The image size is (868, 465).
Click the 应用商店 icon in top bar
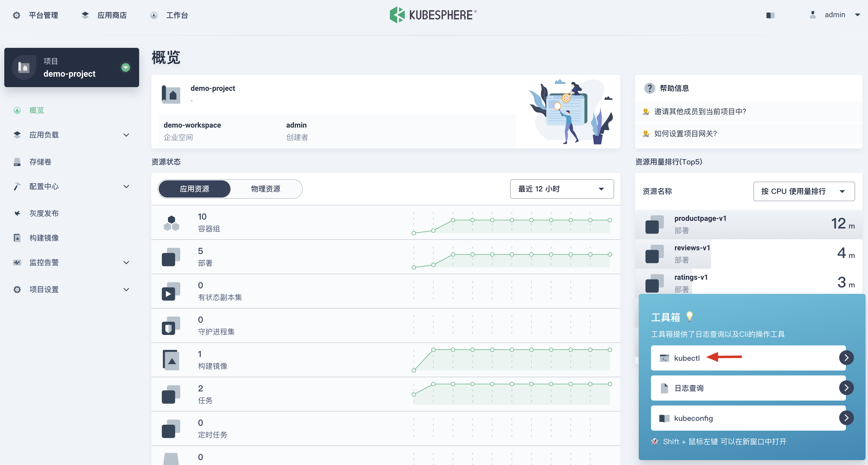tap(85, 15)
